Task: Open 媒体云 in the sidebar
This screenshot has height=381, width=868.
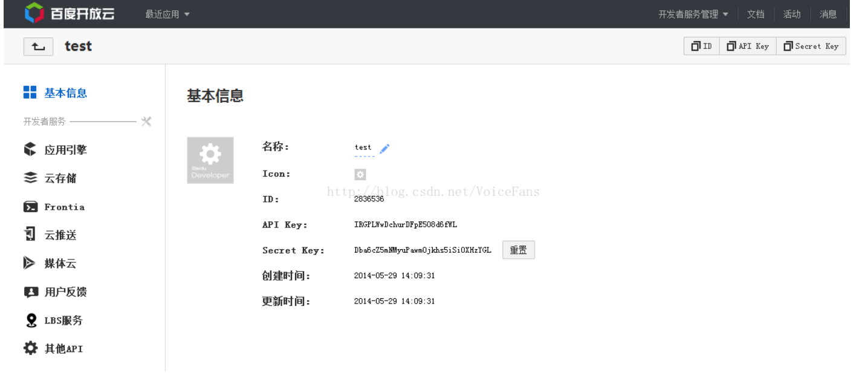Action: pos(60,264)
